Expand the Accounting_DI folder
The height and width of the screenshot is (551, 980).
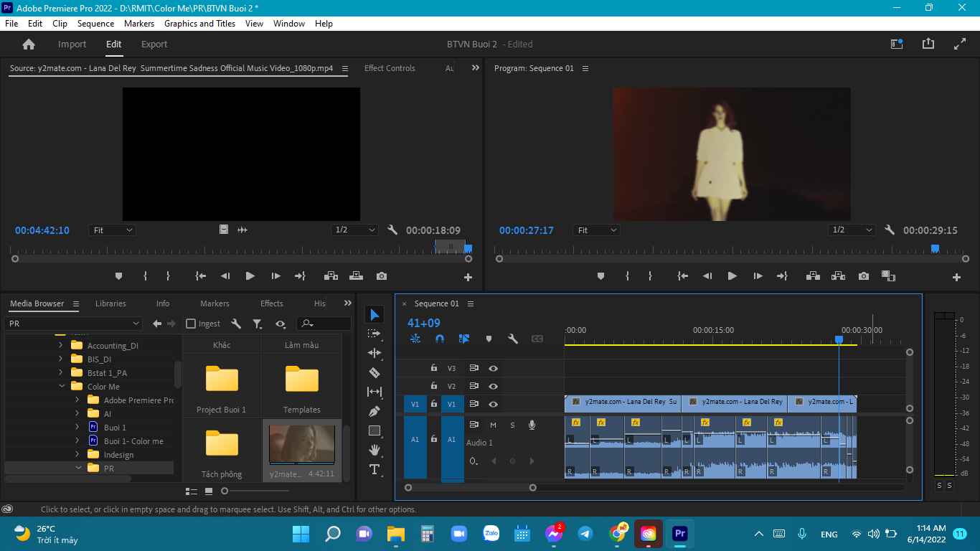61,346
